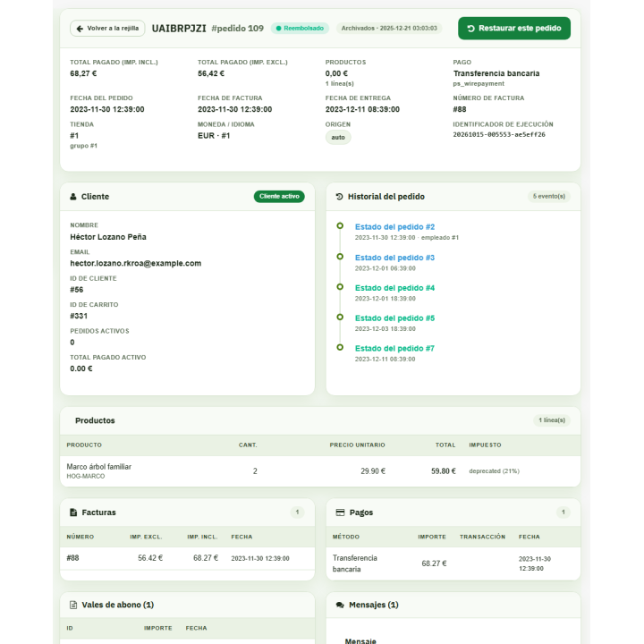Select customer ID #56
644x644 pixels.
[76, 290]
